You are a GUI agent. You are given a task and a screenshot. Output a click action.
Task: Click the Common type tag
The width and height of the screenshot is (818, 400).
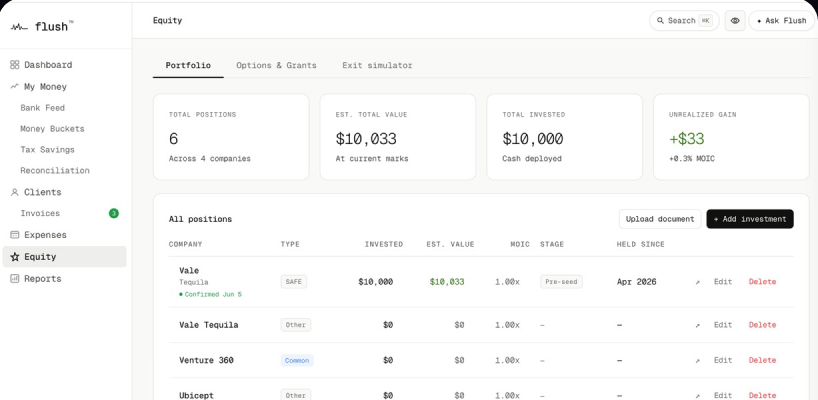[x=297, y=360]
